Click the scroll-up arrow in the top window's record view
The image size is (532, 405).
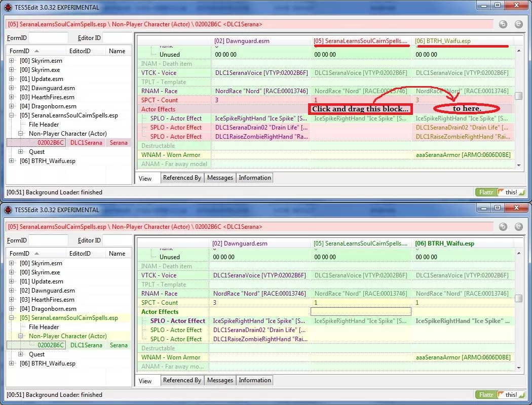point(519,51)
